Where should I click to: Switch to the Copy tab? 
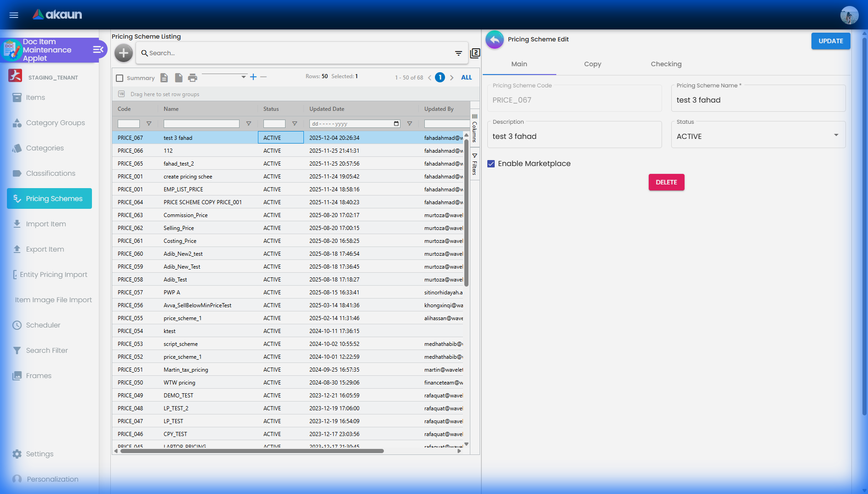coord(593,64)
